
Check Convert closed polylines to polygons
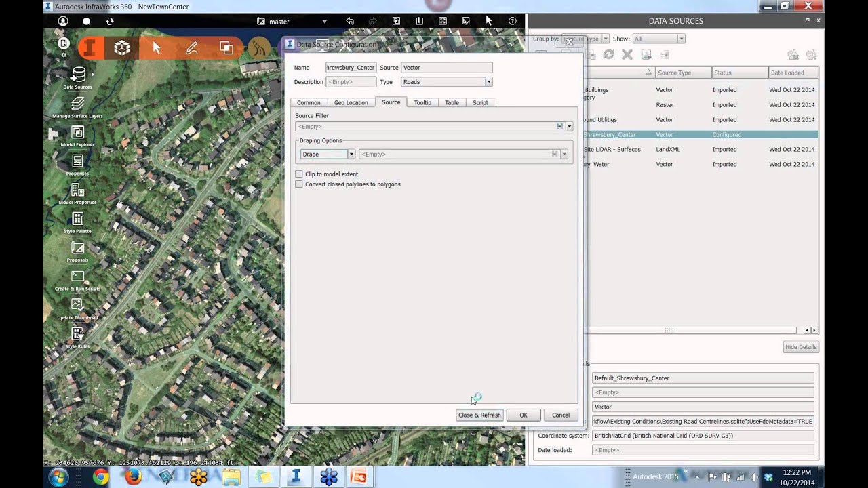point(299,184)
